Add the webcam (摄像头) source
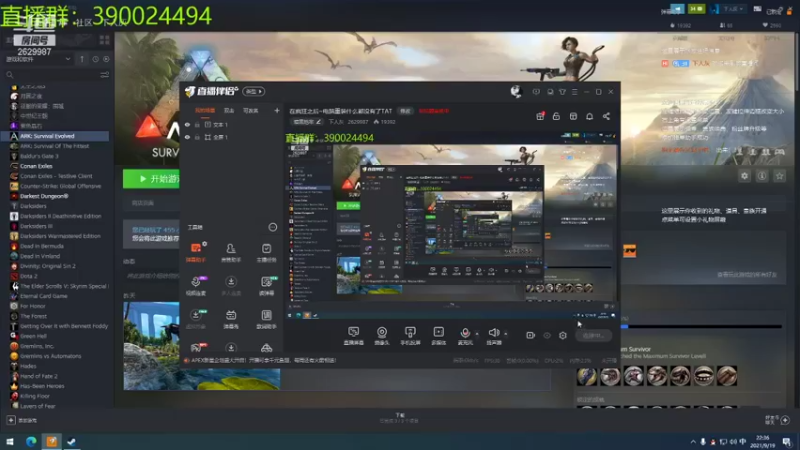Viewport: 800px width, 450px height. click(x=382, y=335)
